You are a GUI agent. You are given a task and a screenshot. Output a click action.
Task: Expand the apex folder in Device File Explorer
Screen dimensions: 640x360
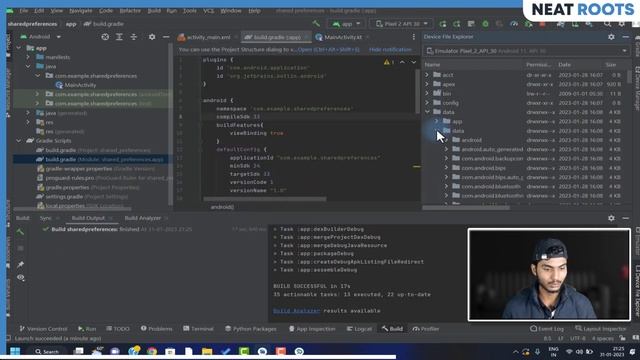(427, 84)
